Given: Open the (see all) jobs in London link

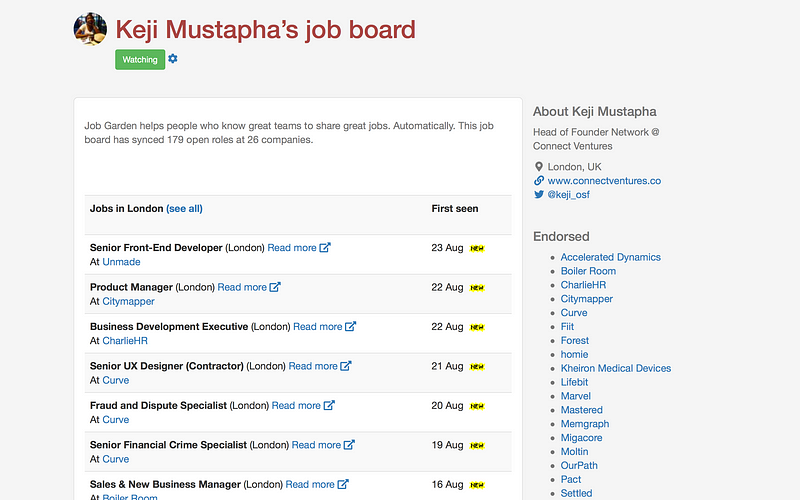Looking at the screenshot, I should [x=184, y=209].
